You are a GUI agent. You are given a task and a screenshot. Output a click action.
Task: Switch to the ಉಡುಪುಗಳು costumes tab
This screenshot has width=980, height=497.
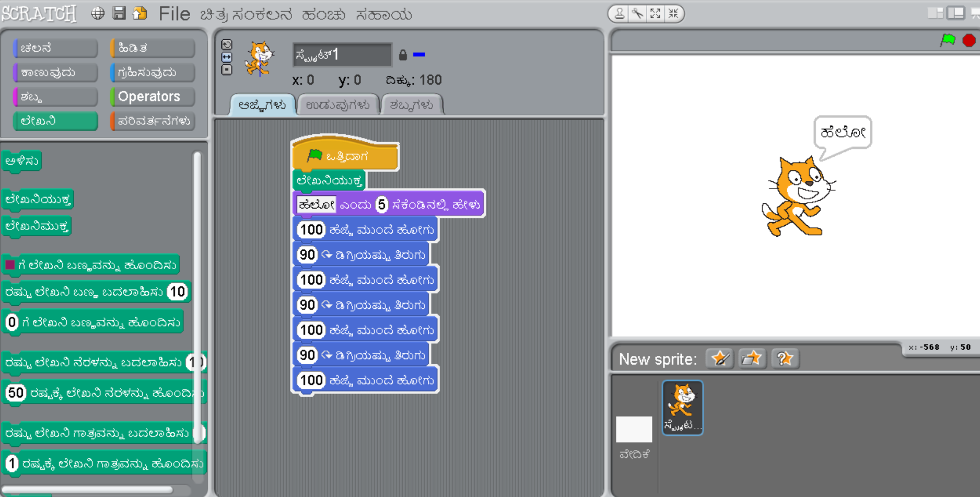click(337, 105)
